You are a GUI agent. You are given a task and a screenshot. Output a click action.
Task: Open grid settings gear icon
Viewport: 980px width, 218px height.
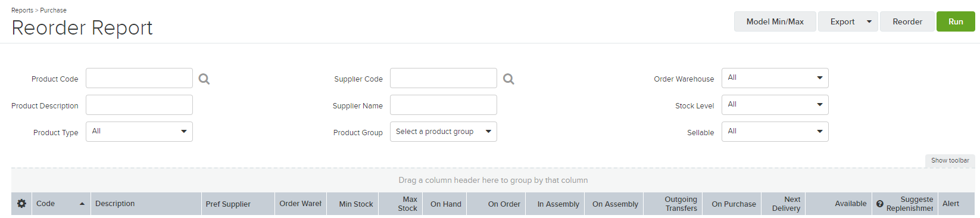tap(21, 204)
